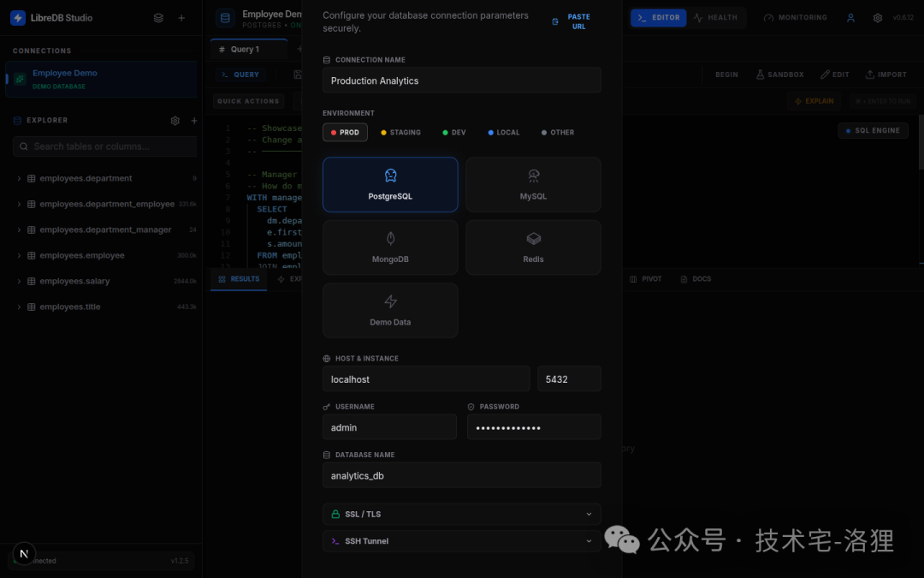Click table icon for employees.title
The image size is (924, 578).
point(32,307)
